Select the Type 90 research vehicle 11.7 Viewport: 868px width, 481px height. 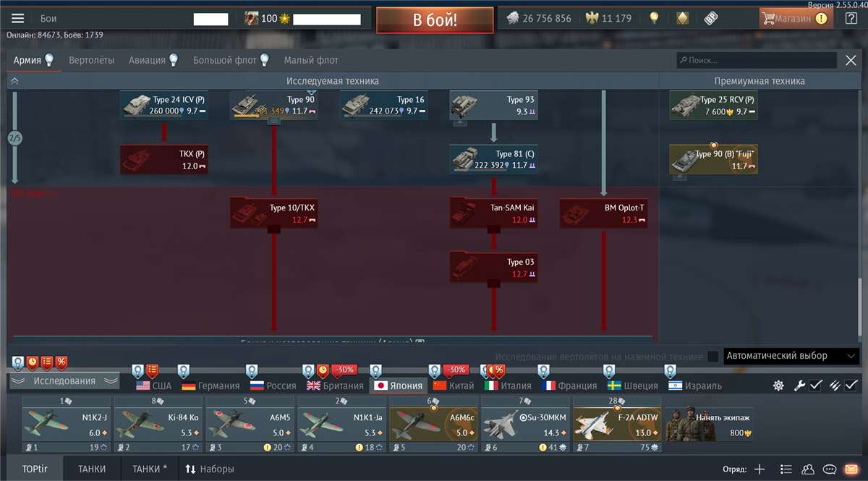(273, 106)
